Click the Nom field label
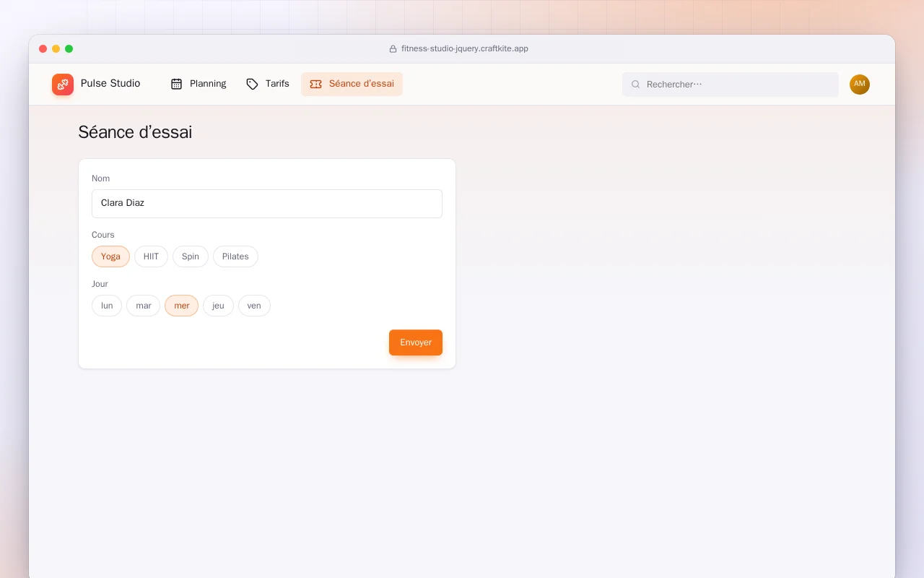The image size is (924, 578). (x=101, y=178)
